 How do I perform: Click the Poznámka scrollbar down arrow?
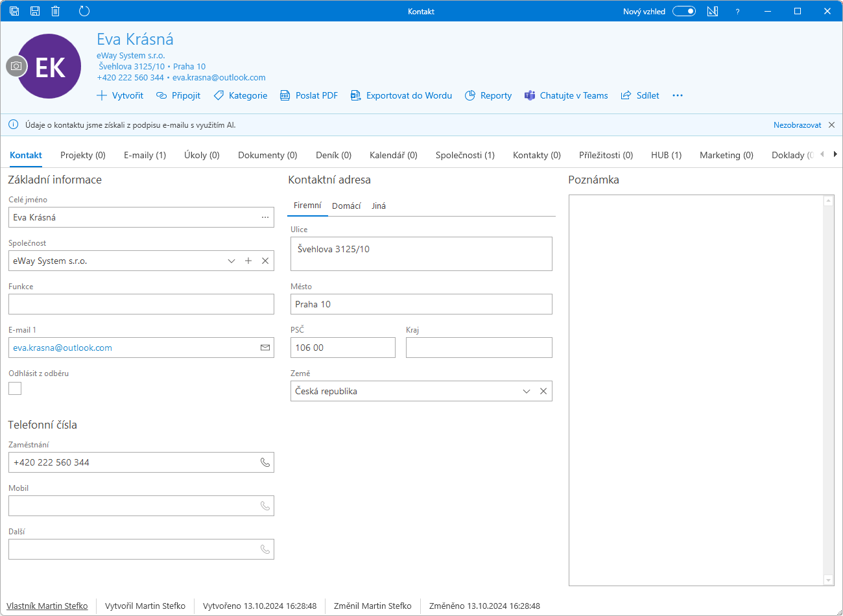coord(829,580)
